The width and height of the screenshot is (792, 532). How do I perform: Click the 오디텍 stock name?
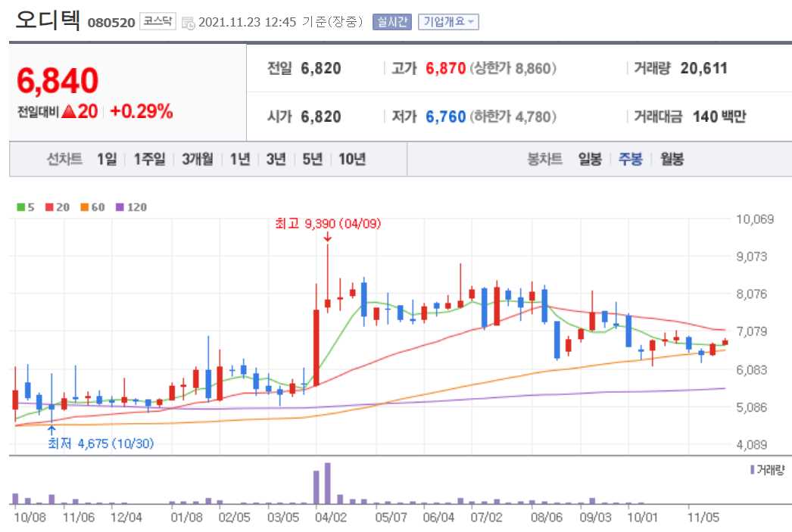coord(48,20)
